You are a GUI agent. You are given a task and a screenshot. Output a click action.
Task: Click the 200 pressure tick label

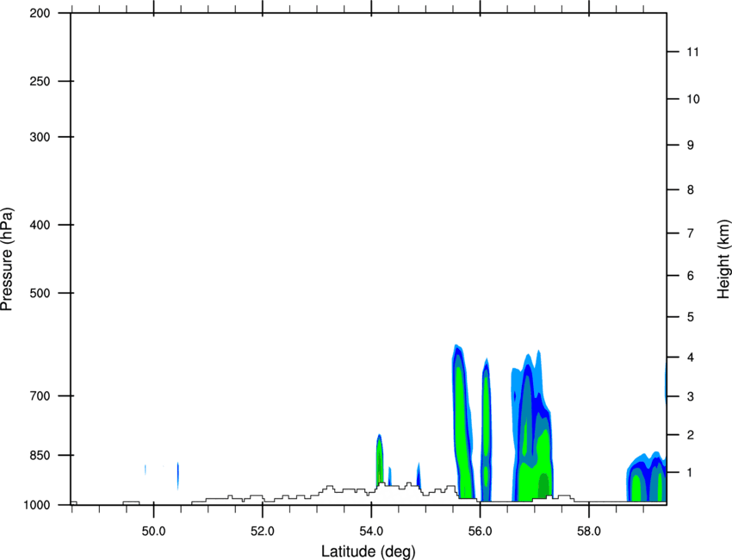(40, 13)
